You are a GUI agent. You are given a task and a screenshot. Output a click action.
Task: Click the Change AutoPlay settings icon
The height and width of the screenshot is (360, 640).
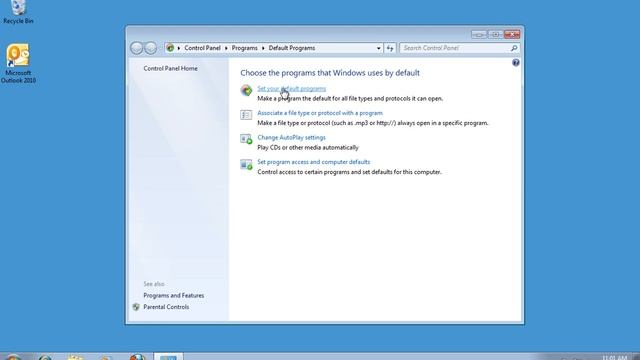(x=246, y=139)
